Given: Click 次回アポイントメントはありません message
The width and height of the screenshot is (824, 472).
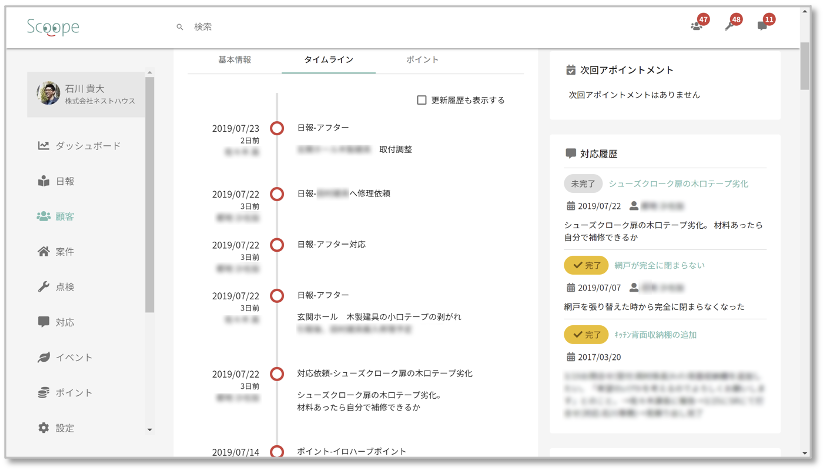Looking at the screenshot, I should pyautogui.click(x=634, y=95).
